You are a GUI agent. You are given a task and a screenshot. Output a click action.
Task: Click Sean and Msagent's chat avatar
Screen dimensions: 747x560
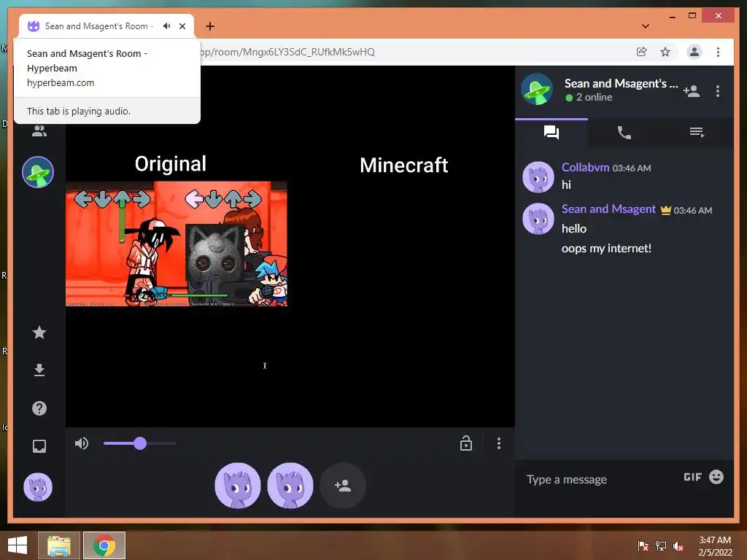pyautogui.click(x=538, y=219)
